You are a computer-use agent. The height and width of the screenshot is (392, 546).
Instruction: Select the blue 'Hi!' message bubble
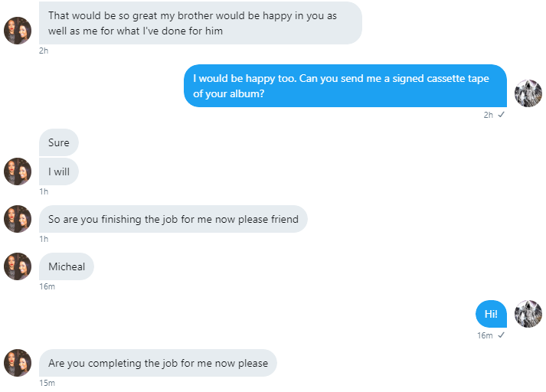pos(491,314)
